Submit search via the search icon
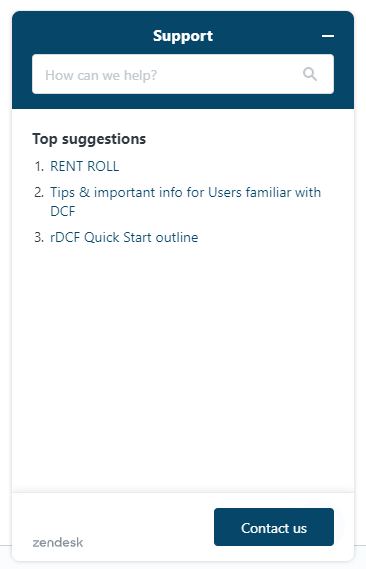This screenshot has width=366, height=569. pos(310,74)
